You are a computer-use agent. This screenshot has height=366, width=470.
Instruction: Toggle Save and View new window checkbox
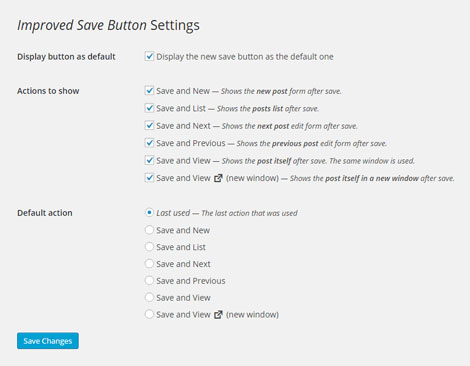[x=149, y=178]
